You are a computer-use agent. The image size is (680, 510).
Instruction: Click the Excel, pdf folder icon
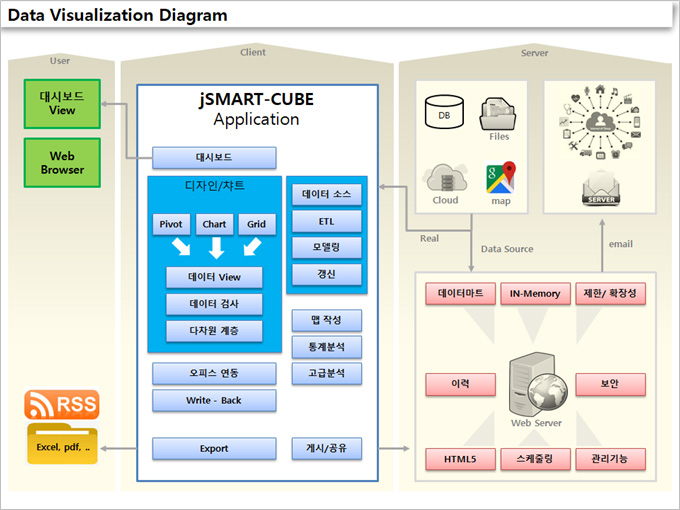click(62, 443)
